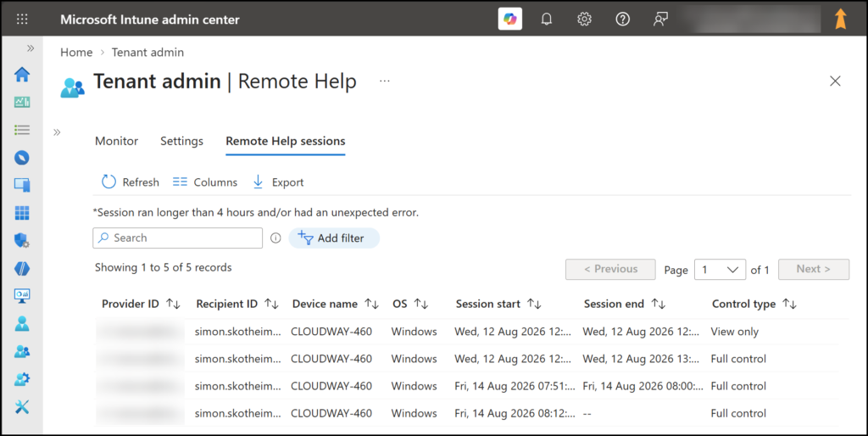The width and height of the screenshot is (868, 436).
Task: Click the Tenant admin breadcrumb link
Action: pyautogui.click(x=147, y=52)
